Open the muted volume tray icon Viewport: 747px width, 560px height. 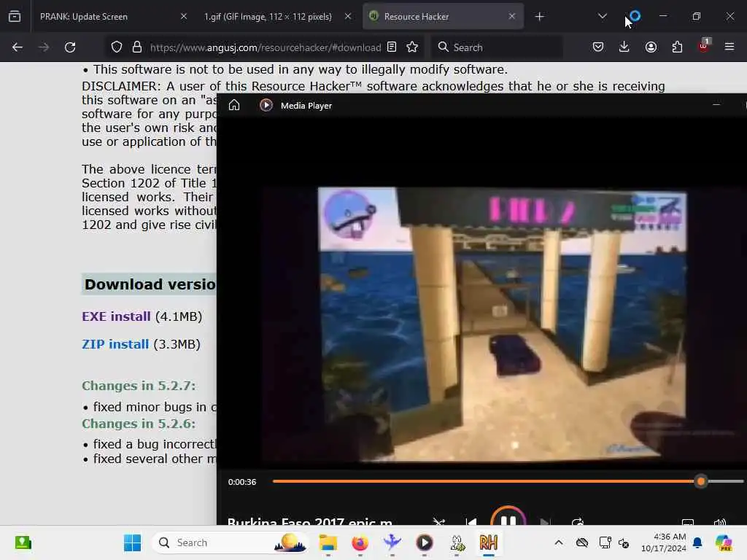[624, 542]
